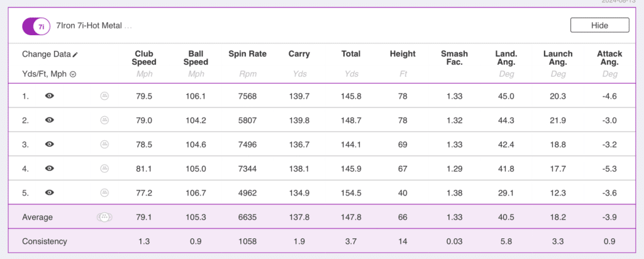Screen dimensions: 644x259
Task: Click the ball dispersion icon for shot 3
Action: point(104,144)
